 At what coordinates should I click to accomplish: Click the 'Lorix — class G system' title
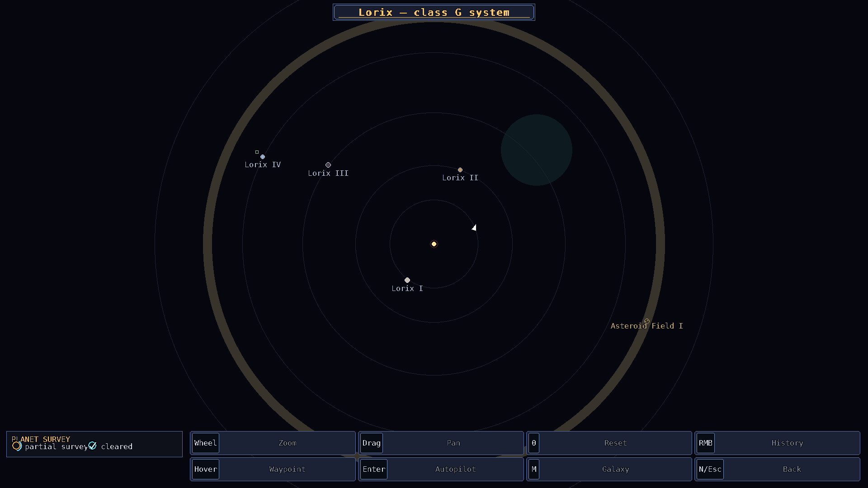click(x=434, y=12)
